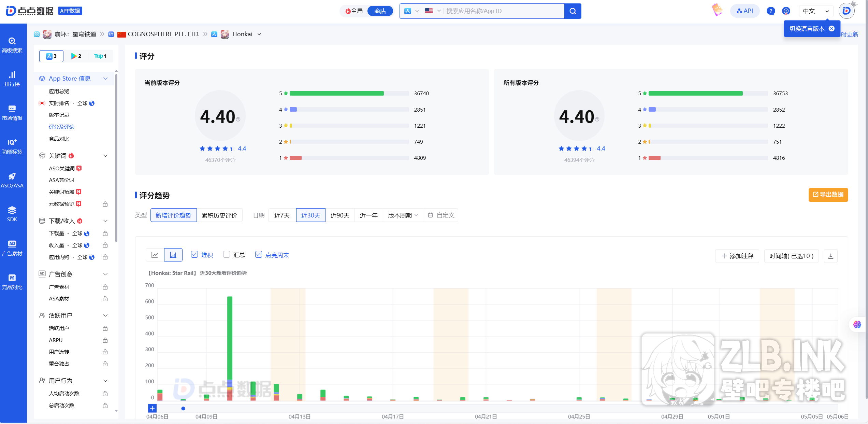Click the blue plus timeline icon
Image resolution: width=868 pixels, height=424 pixels.
(152, 408)
